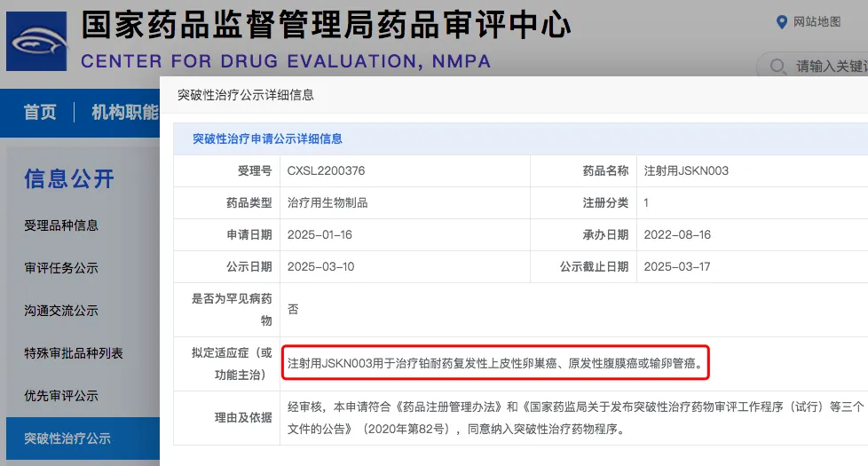Select 受理品种信息 in the sidebar
This screenshot has height=466, width=868.
[x=61, y=225]
